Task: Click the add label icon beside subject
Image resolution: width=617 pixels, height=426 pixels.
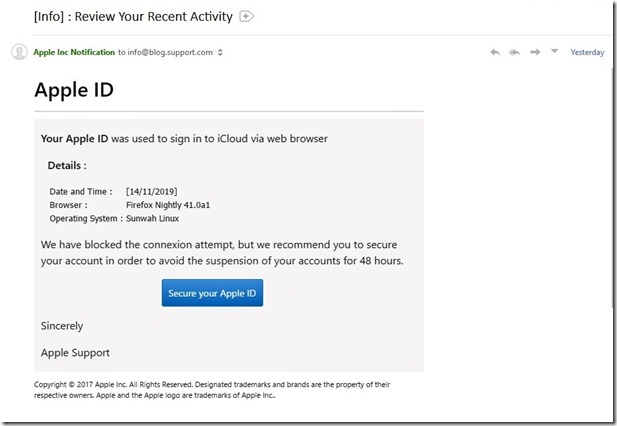Action: tap(247, 16)
